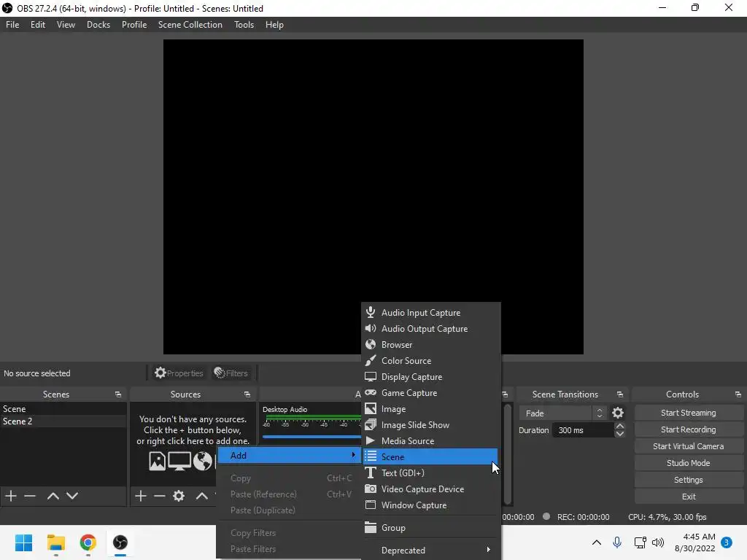Pop out the Controls dock

[738, 394]
